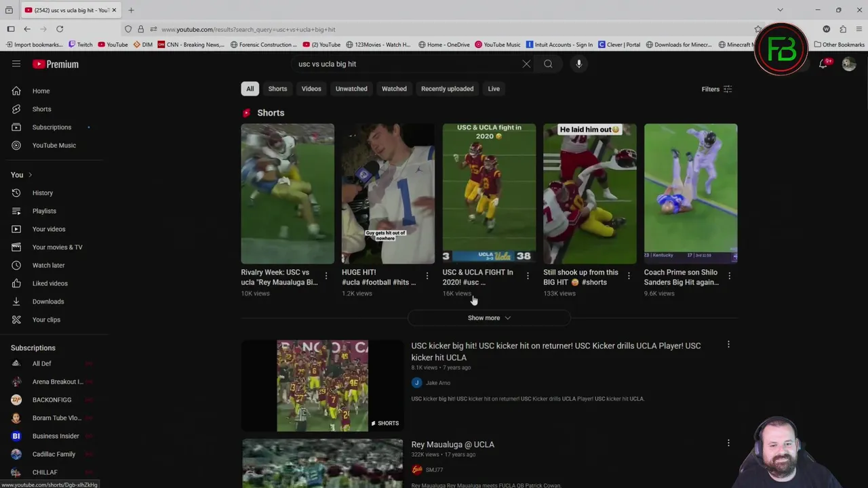
Task: Open options for Rivalry Week short
Action: pos(326,276)
